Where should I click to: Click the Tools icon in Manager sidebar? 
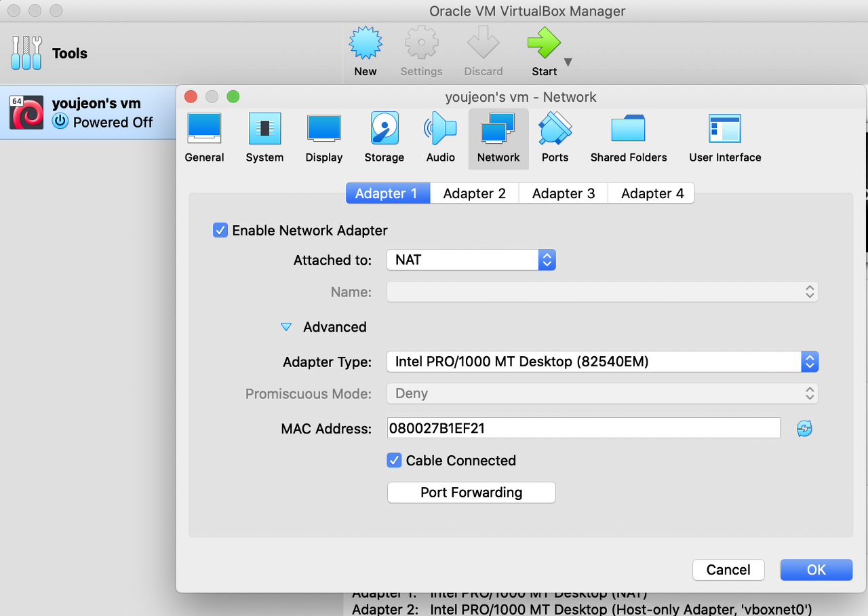pos(26,53)
